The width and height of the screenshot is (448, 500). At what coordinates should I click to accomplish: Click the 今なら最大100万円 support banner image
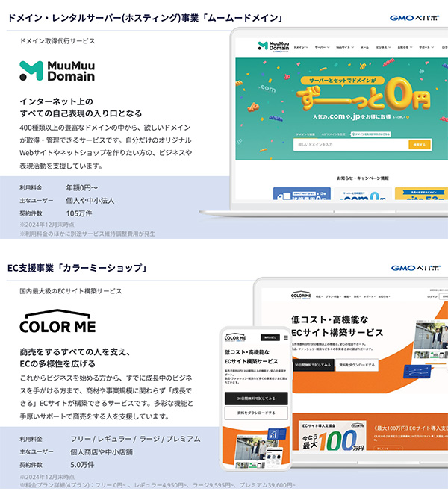(332, 436)
